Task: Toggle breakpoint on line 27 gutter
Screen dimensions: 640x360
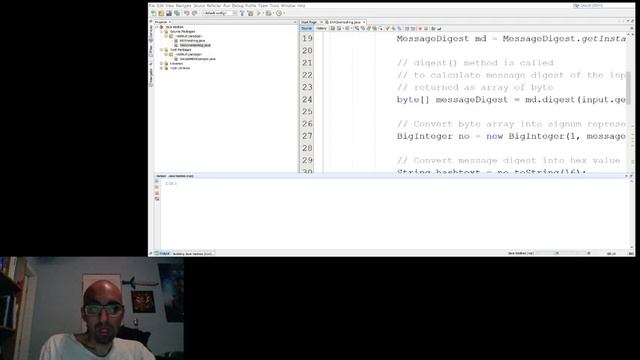Action: 307,136
